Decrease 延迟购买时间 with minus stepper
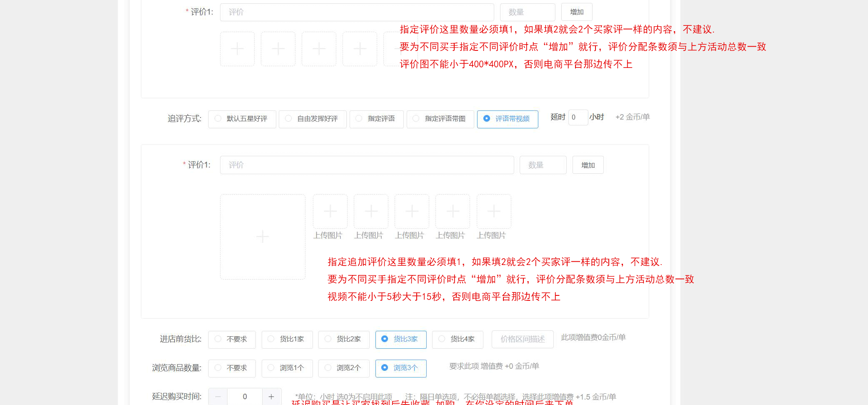The image size is (868, 405). point(218,397)
